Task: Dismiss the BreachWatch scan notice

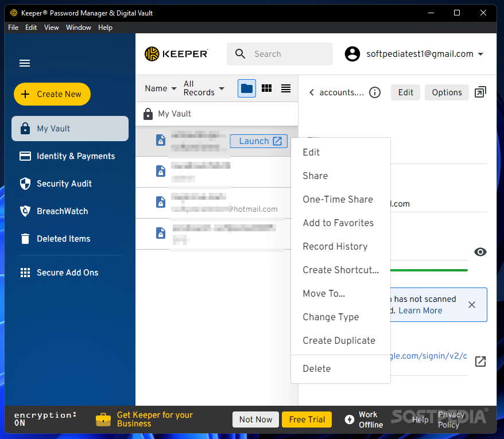Action: (x=471, y=305)
